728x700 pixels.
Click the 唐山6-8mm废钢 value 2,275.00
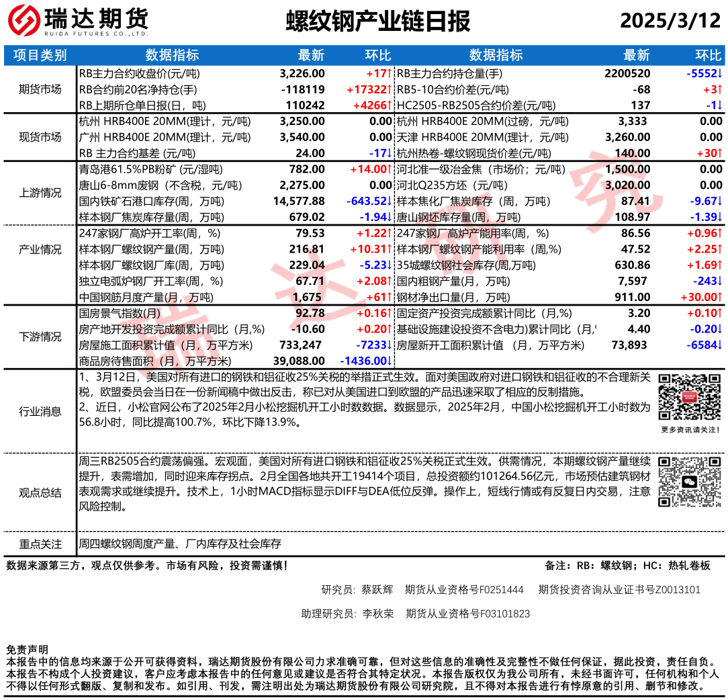click(302, 185)
